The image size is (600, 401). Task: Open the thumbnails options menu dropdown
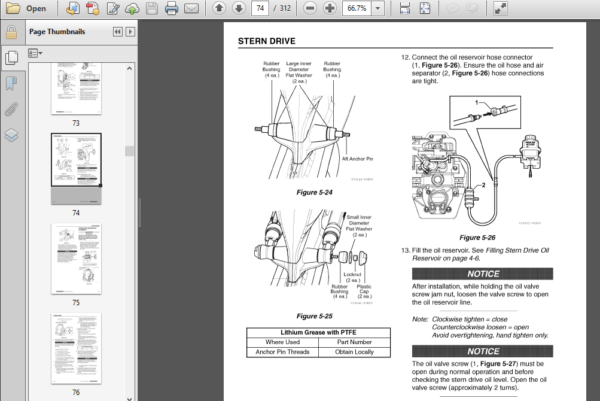point(35,53)
